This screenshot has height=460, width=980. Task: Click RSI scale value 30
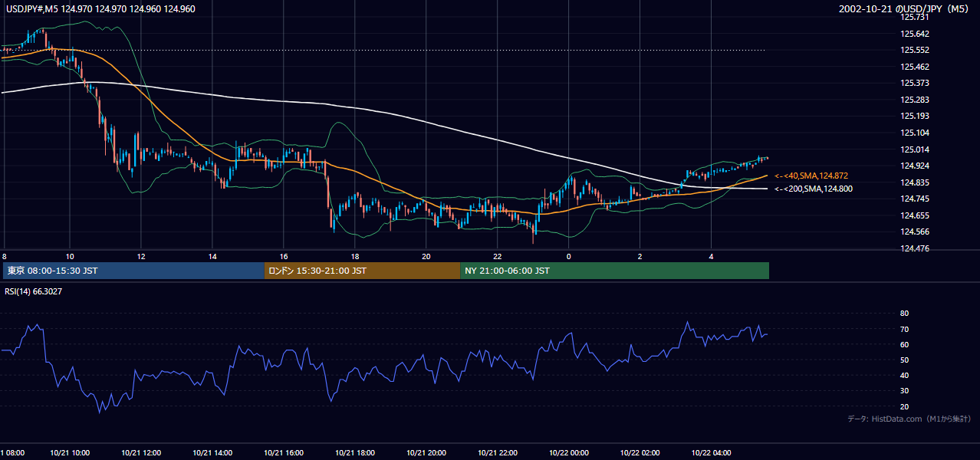[x=905, y=391]
